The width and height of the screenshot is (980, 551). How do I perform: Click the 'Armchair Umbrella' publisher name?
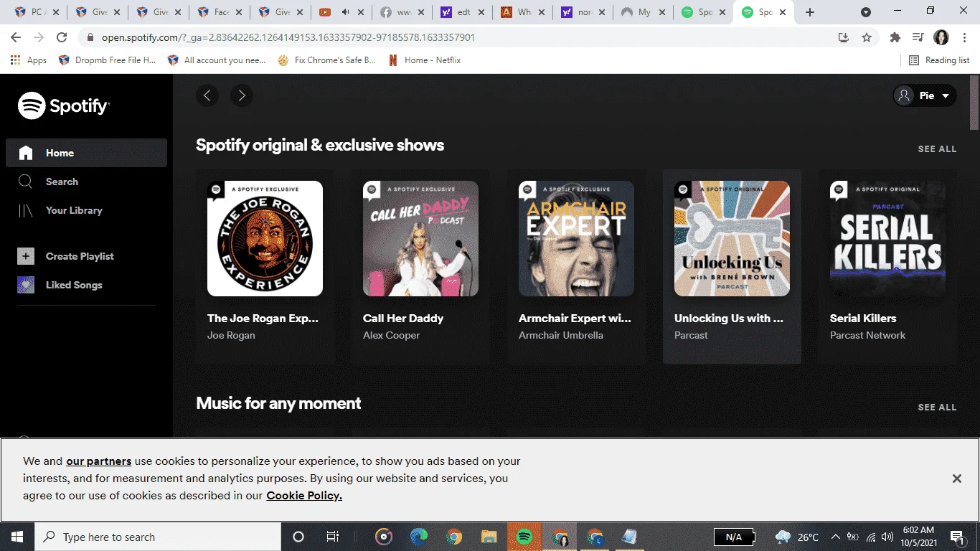[561, 335]
